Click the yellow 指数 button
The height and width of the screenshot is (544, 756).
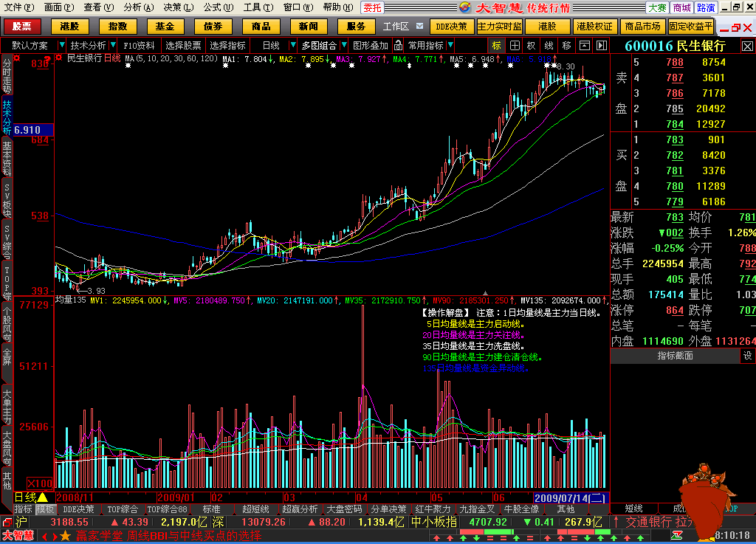click(x=117, y=27)
